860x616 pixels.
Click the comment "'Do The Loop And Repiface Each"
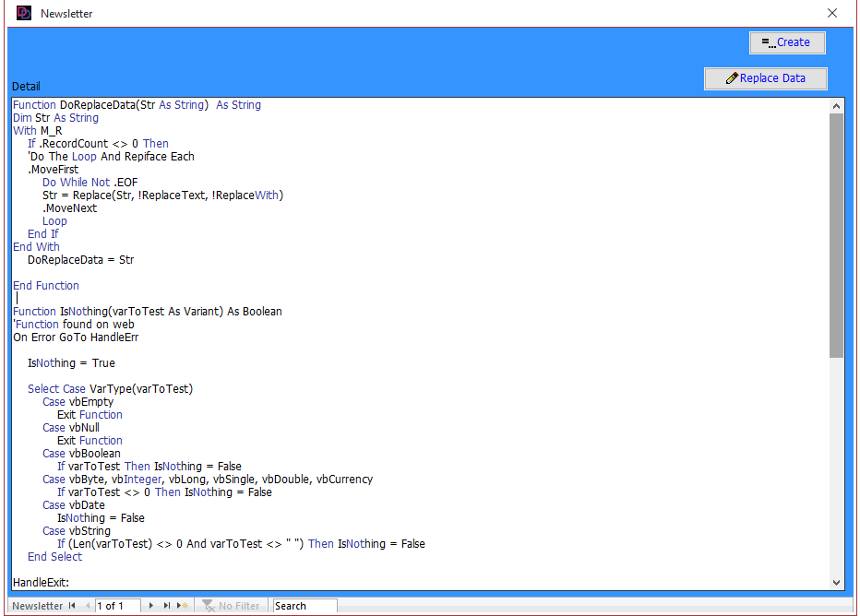coord(111,156)
